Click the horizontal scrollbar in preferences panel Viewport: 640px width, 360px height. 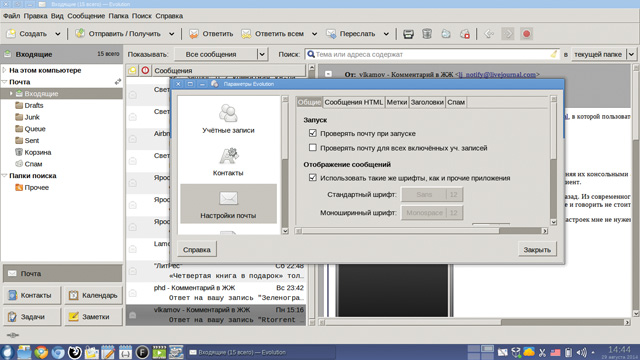click(422, 231)
